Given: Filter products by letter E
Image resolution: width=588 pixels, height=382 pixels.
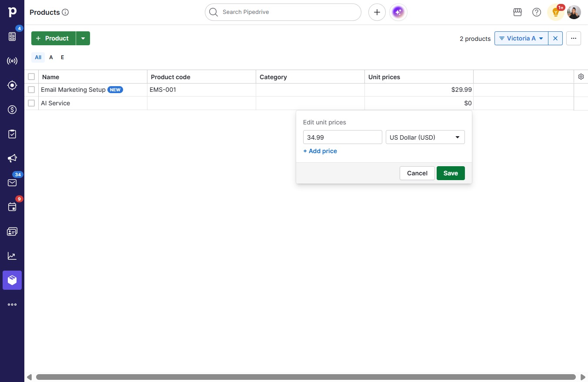Looking at the screenshot, I should tap(62, 57).
